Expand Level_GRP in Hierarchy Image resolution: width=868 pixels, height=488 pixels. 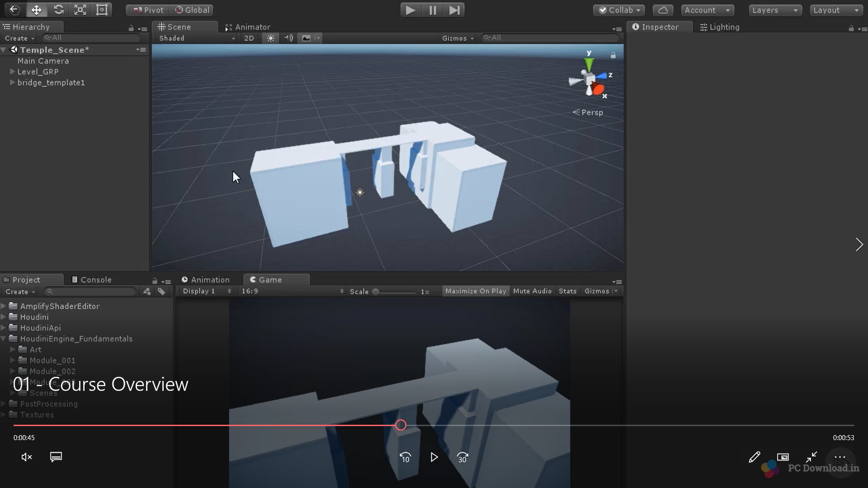pyautogui.click(x=13, y=71)
